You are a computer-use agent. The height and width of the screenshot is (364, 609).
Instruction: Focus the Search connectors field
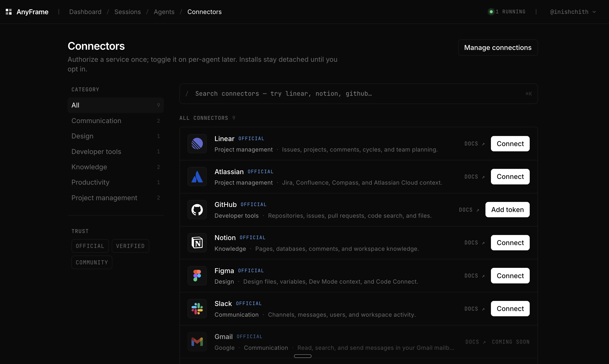point(358,94)
